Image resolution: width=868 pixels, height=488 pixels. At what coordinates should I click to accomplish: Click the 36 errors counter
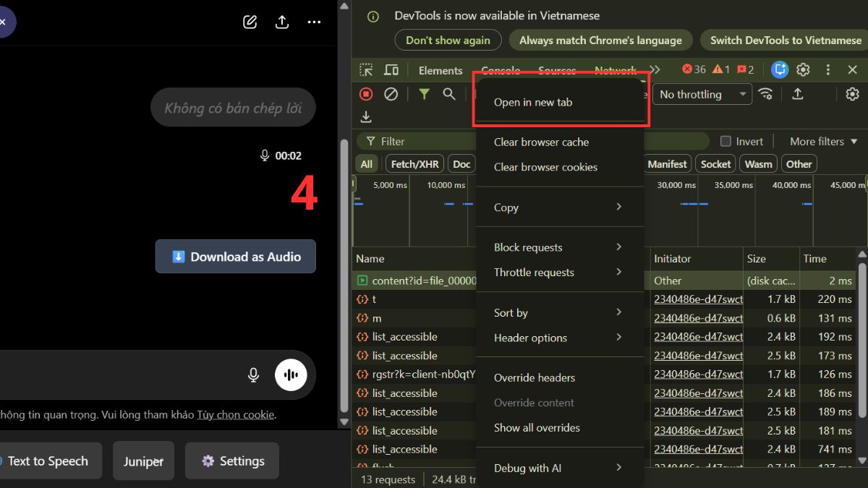694,69
